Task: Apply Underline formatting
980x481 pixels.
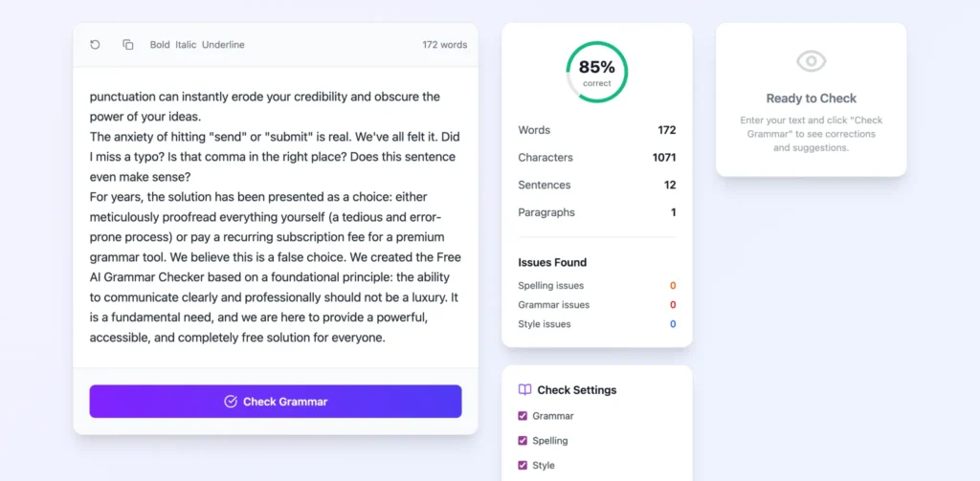Action: (x=223, y=45)
